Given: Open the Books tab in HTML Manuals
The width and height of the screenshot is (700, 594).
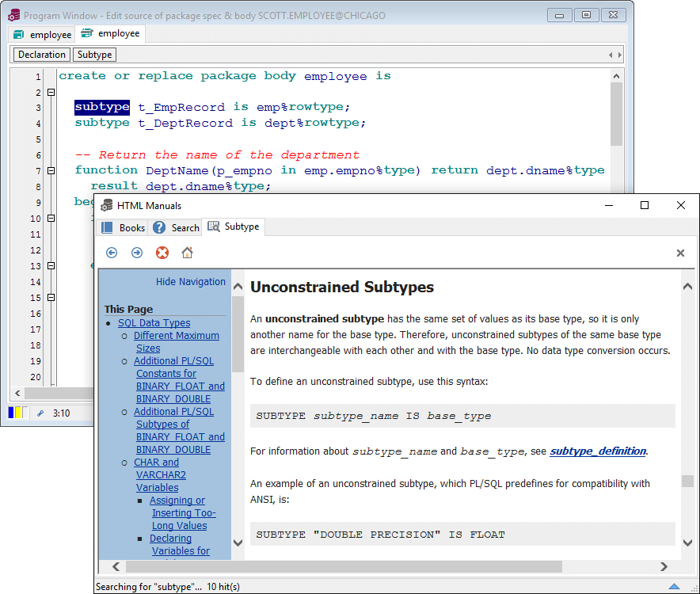Looking at the screenshot, I should click(124, 228).
